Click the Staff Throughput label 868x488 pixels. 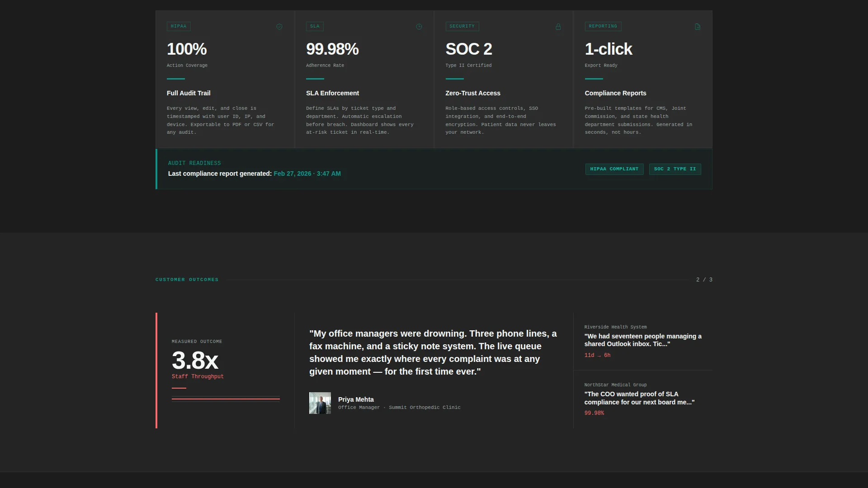(x=198, y=376)
